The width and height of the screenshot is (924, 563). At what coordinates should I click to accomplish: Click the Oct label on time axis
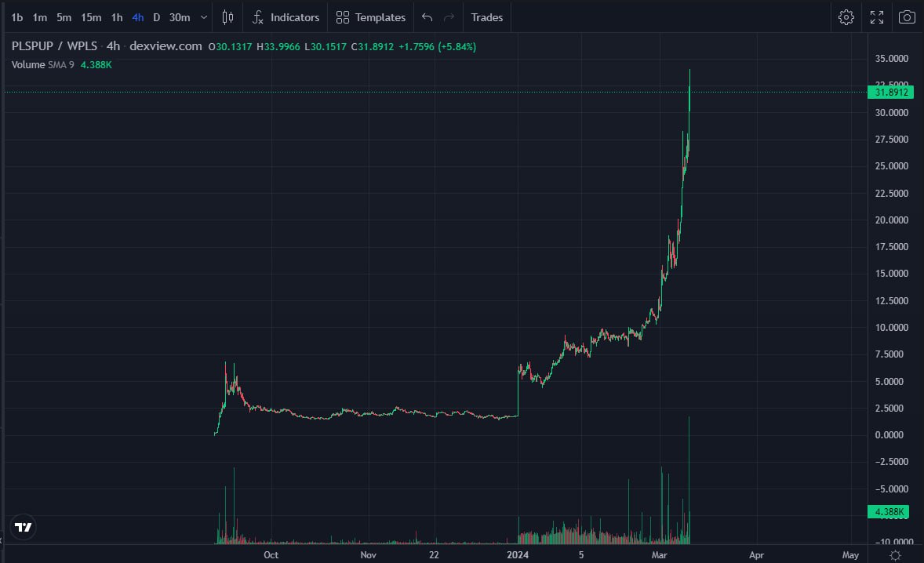[x=271, y=554]
